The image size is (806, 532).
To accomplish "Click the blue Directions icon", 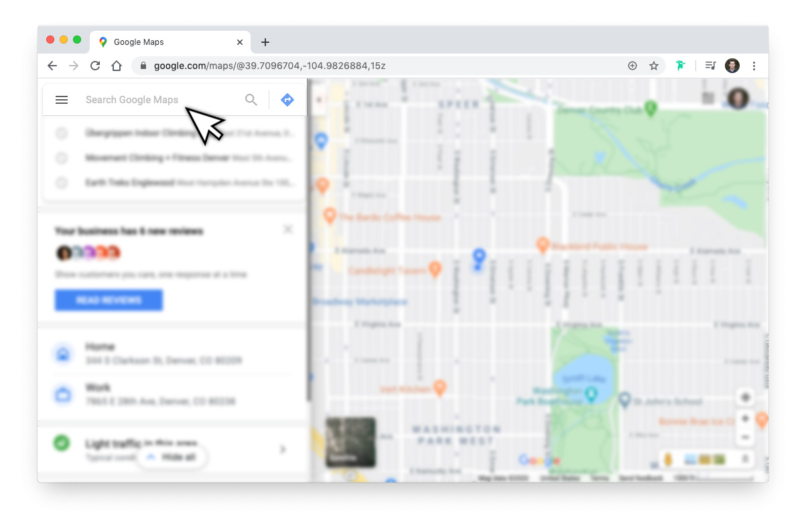I will tap(287, 99).
